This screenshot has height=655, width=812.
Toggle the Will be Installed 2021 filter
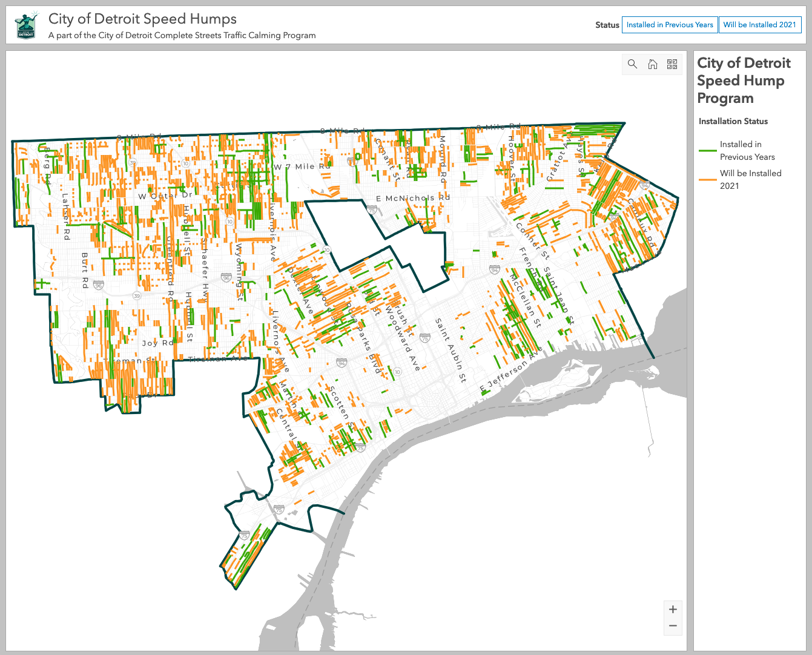coord(760,25)
